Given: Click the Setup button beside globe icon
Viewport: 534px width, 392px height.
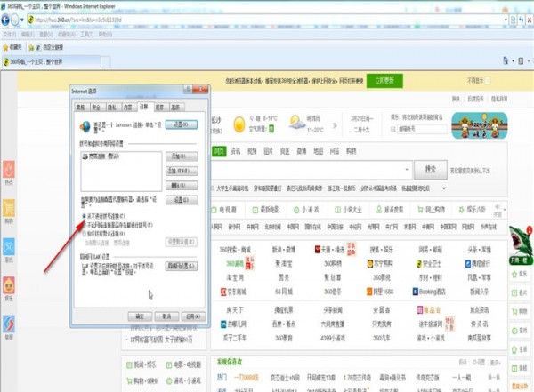Looking at the screenshot, I should tap(182, 124).
